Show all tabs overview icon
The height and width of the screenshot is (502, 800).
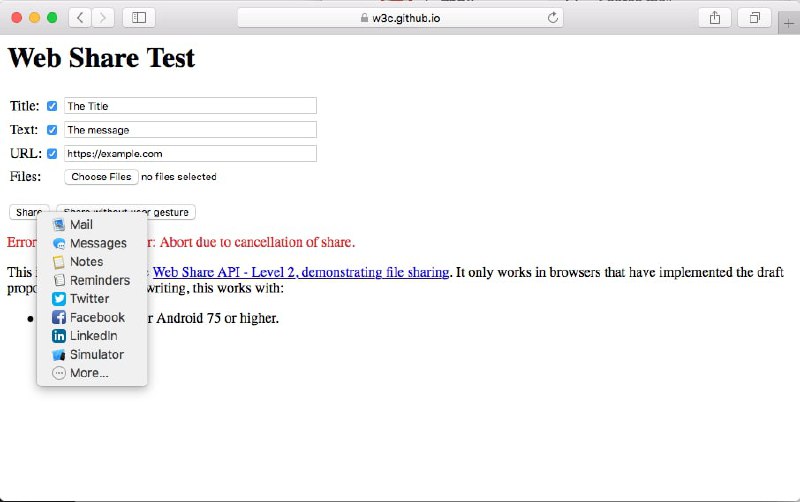pos(755,18)
